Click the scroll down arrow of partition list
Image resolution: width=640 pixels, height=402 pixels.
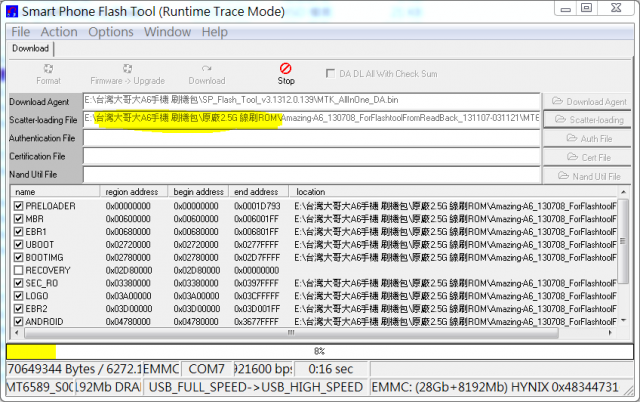click(623, 321)
